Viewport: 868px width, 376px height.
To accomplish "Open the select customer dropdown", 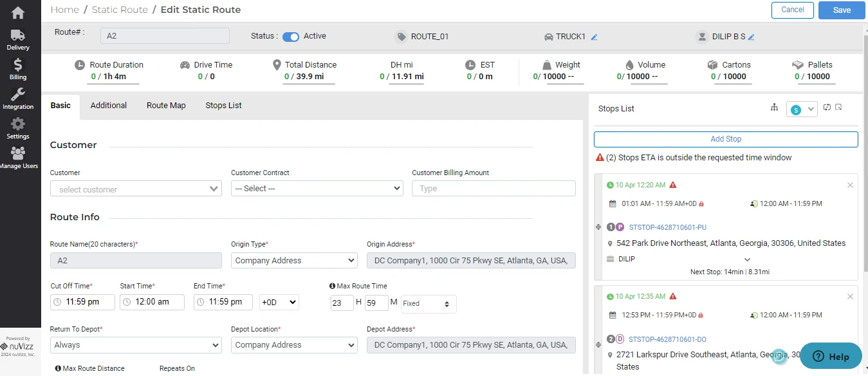I will tap(136, 189).
